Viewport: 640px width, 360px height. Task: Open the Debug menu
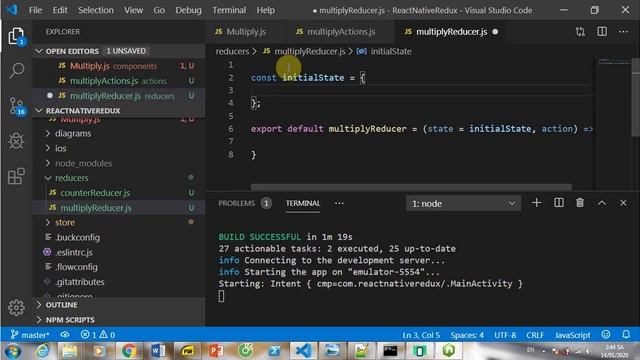tap(188, 10)
